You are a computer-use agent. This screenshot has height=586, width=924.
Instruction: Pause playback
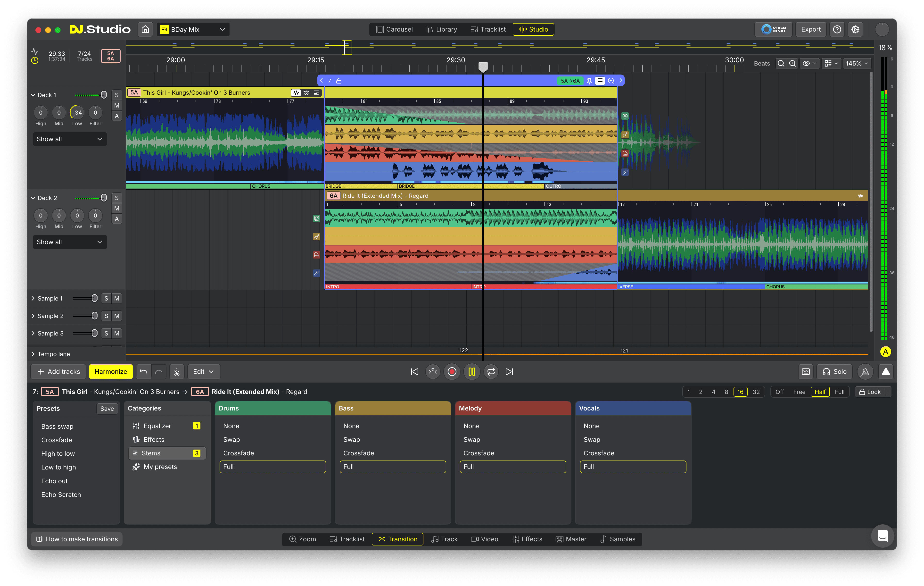tap(472, 372)
